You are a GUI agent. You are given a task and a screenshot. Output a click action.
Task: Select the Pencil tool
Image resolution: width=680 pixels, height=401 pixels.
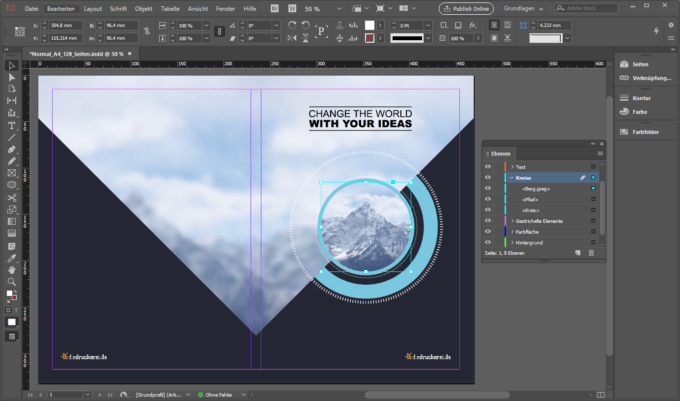pos(12,161)
